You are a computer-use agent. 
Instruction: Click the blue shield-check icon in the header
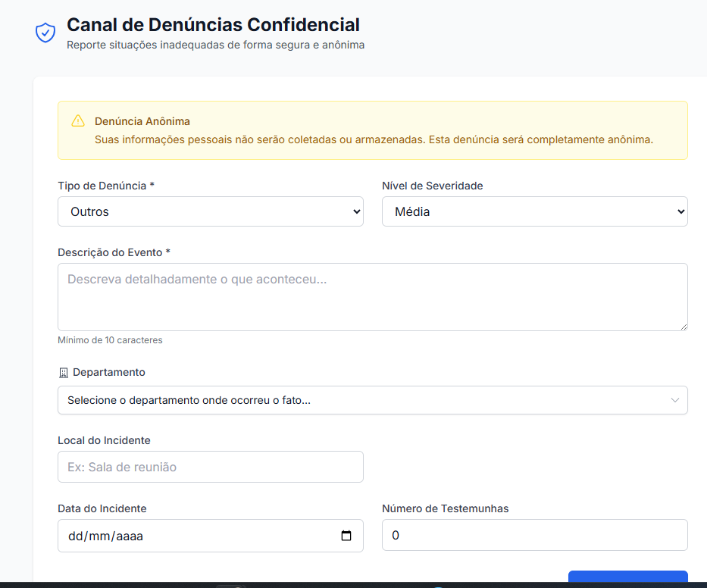[45, 32]
